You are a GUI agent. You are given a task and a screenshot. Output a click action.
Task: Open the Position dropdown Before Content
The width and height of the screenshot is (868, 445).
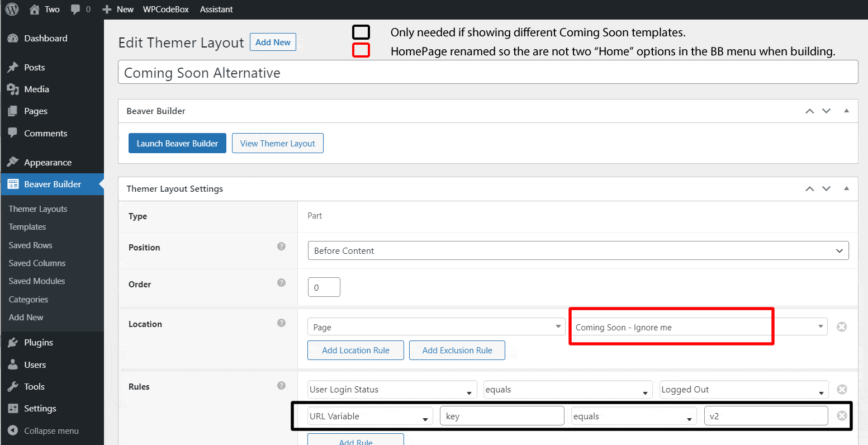pyautogui.click(x=578, y=250)
